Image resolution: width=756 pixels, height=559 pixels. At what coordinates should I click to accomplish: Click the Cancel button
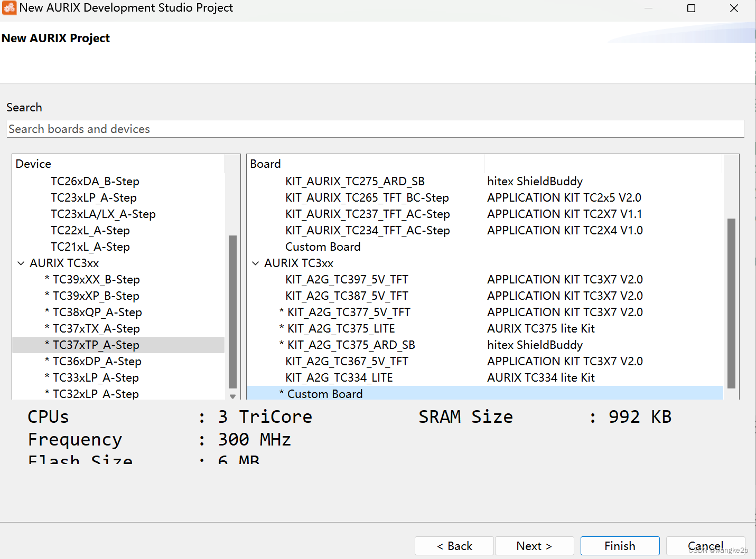(705, 546)
